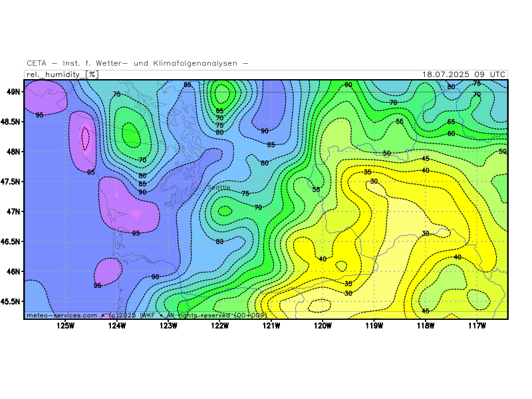Click the Seattle city label on the map
Image resolution: width=532 pixels, height=399 pixels.
(219, 188)
